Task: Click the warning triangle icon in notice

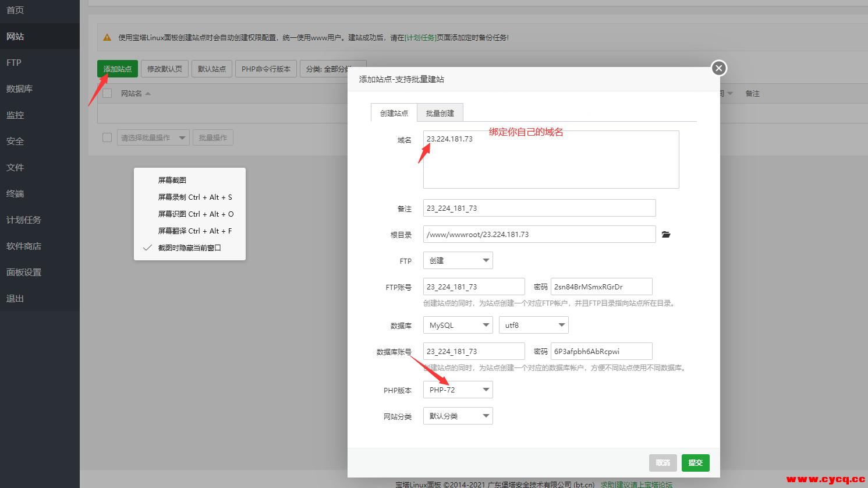Action: click(107, 38)
